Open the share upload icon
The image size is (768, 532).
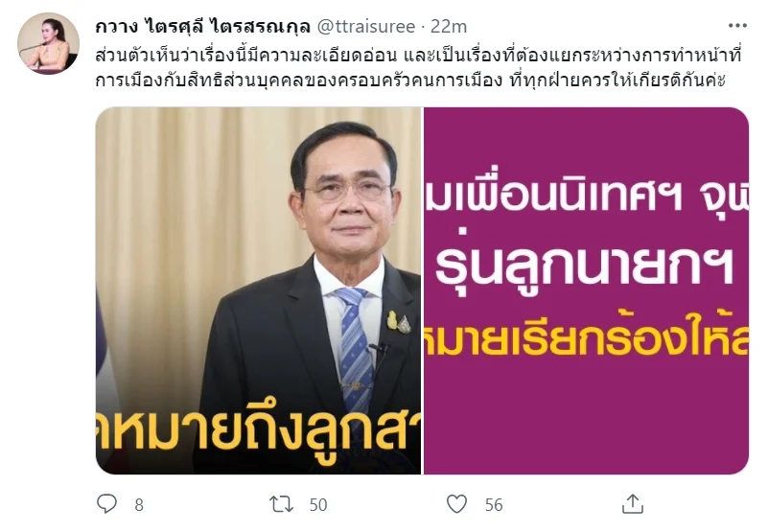pos(632,503)
